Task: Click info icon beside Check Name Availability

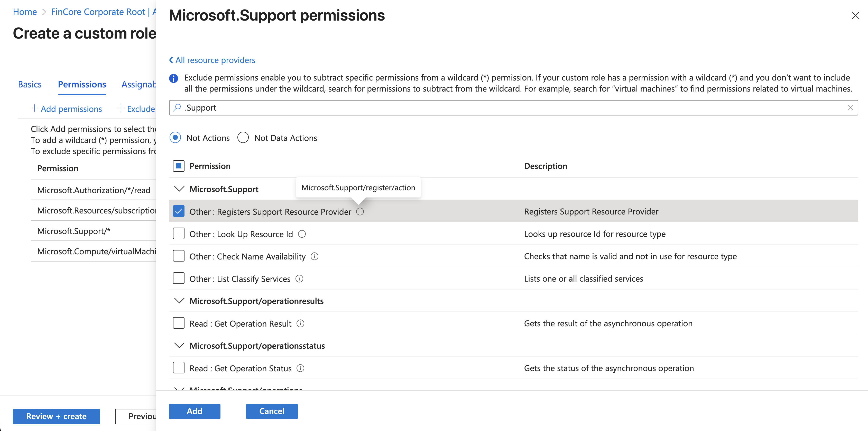Action: coord(314,256)
